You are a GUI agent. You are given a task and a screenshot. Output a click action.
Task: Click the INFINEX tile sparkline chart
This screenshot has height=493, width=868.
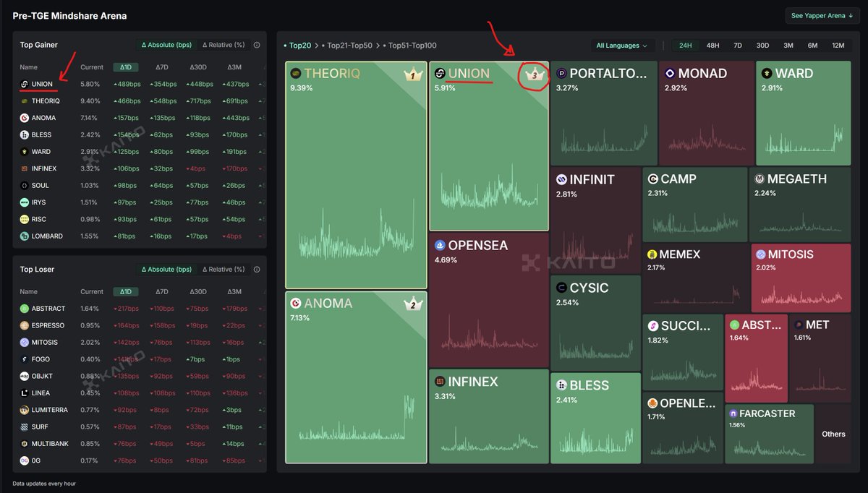[489, 438]
